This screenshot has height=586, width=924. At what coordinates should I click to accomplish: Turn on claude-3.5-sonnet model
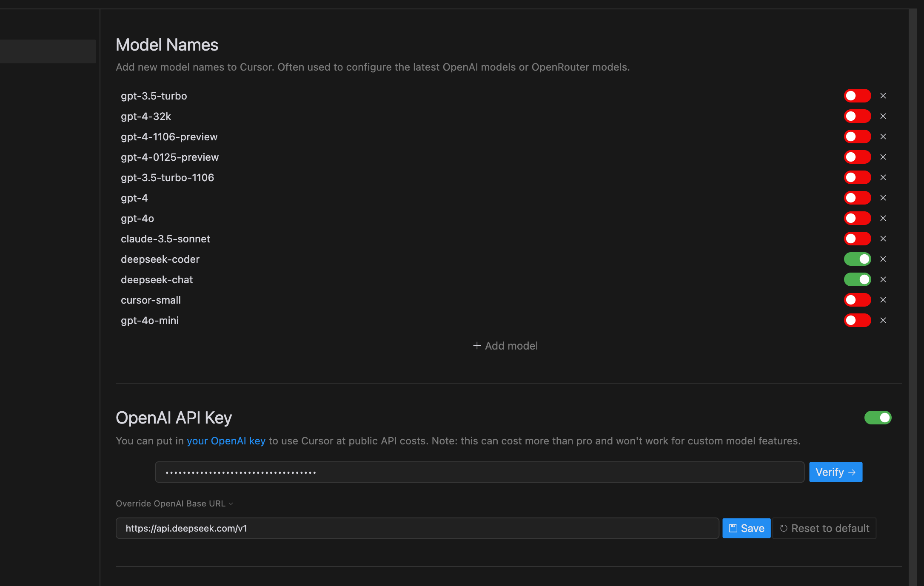tap(857, 239)
